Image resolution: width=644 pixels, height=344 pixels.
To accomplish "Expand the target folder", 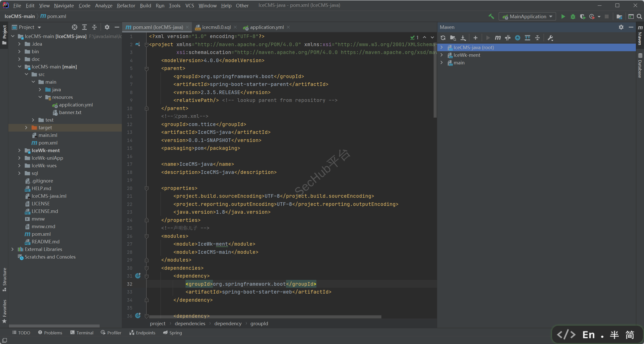I will [x=26, y=128].
